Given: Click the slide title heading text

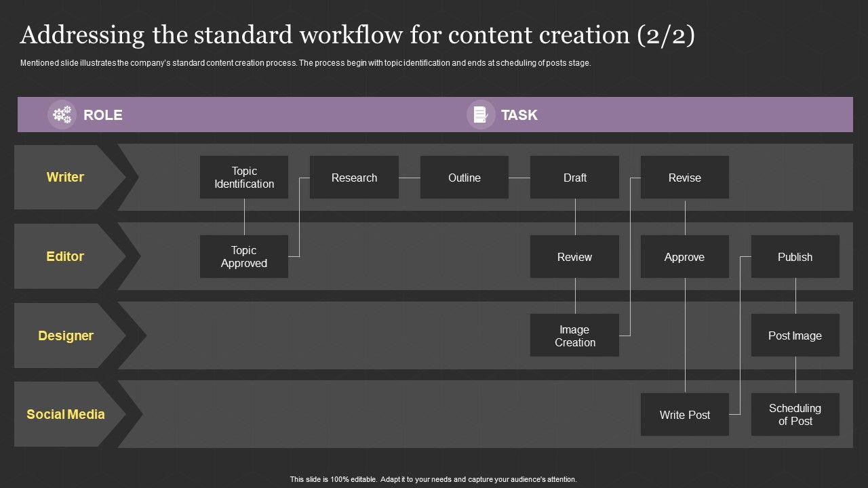Looking at the screenshot, I should click(x=357, y=35).
